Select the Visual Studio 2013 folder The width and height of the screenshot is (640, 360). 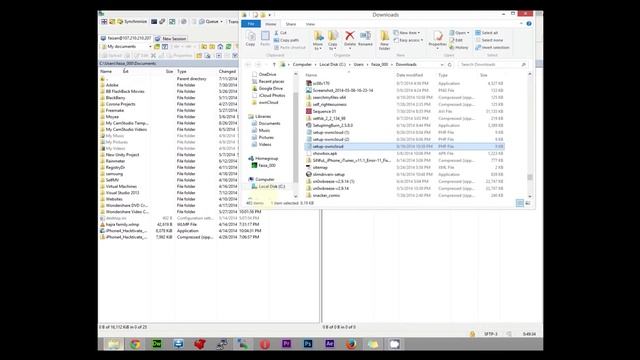(122, 193)
